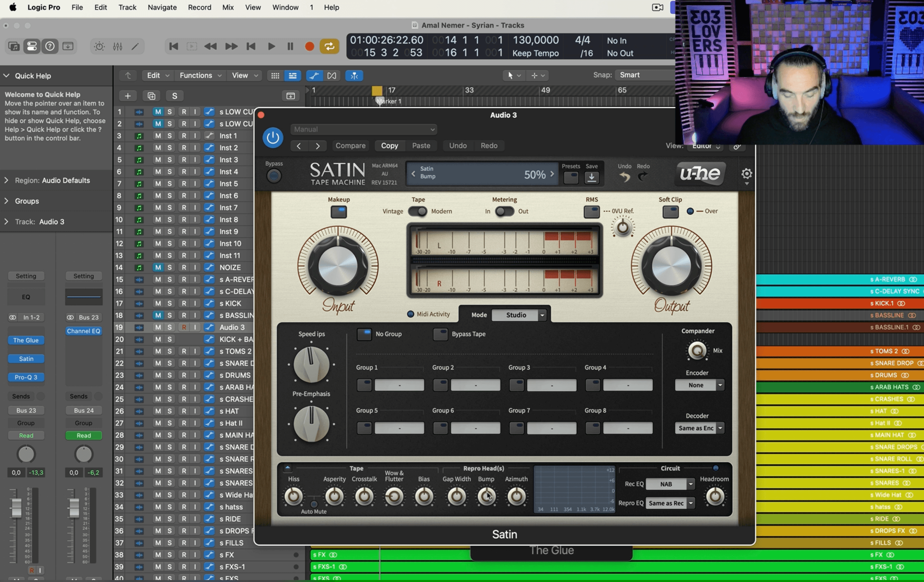The width and height of the screenshot is (924, 582).
Task: Click the Catch Playhead button
Action: [x=354, y=76]
